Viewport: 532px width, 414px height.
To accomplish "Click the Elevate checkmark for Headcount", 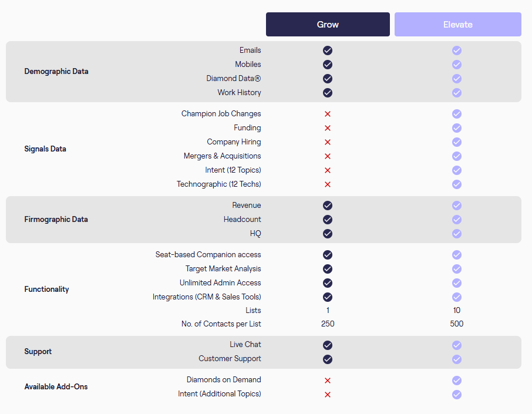I will click(x=457, y=220).
